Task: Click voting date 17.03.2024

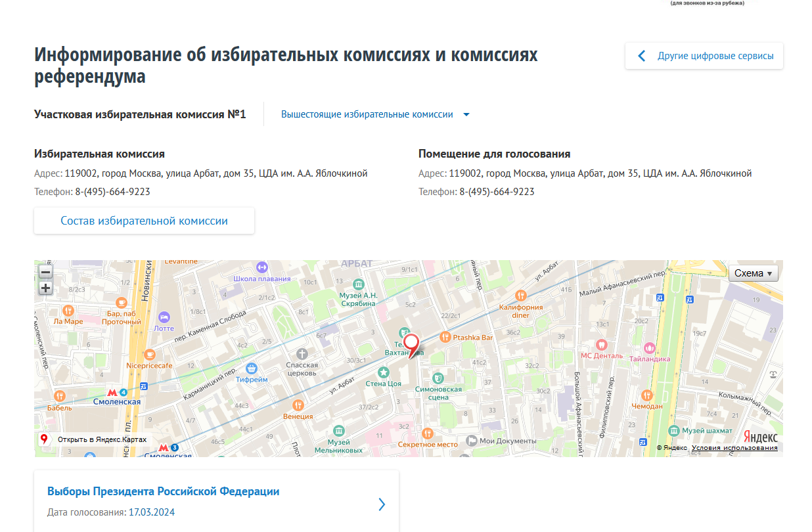Action: (152, 512)
